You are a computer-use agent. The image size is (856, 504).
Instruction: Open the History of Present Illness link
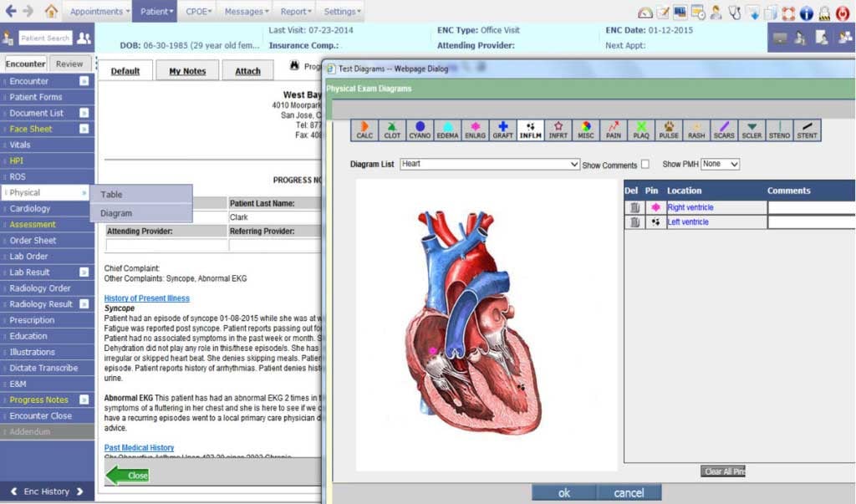click(x=146, y=298)
